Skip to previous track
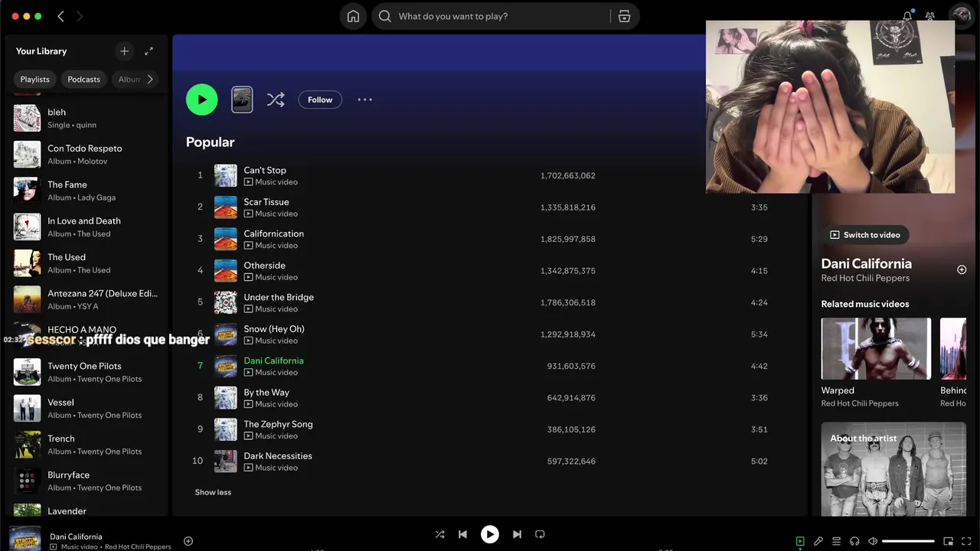 462,534
